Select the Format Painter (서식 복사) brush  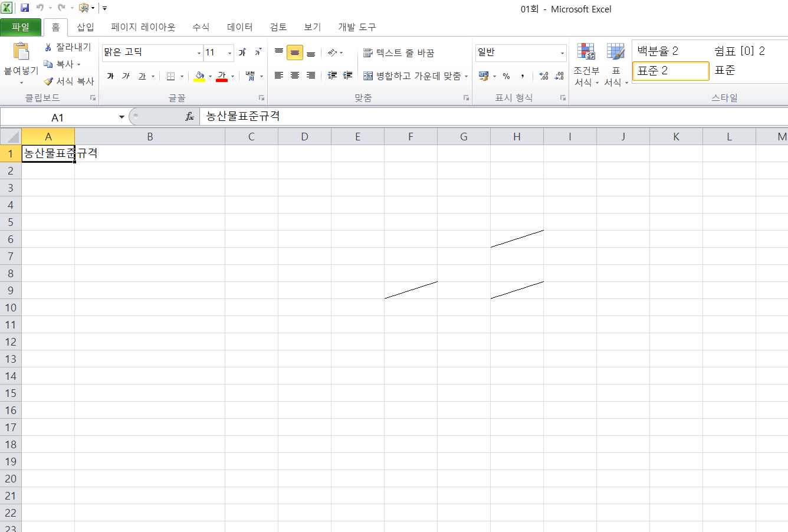pyautogui.click(x=48, y=81)
